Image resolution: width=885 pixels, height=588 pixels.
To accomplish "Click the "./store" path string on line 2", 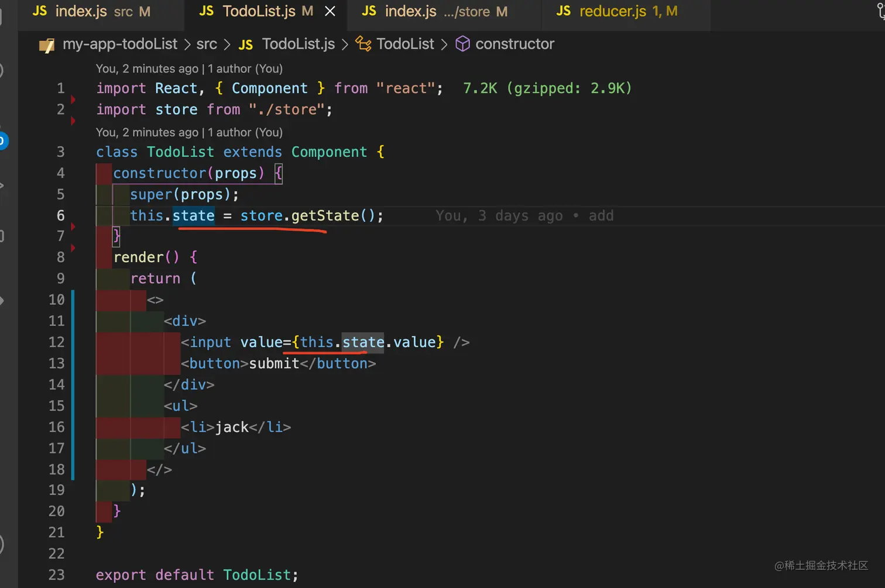I will pos(287,109).
